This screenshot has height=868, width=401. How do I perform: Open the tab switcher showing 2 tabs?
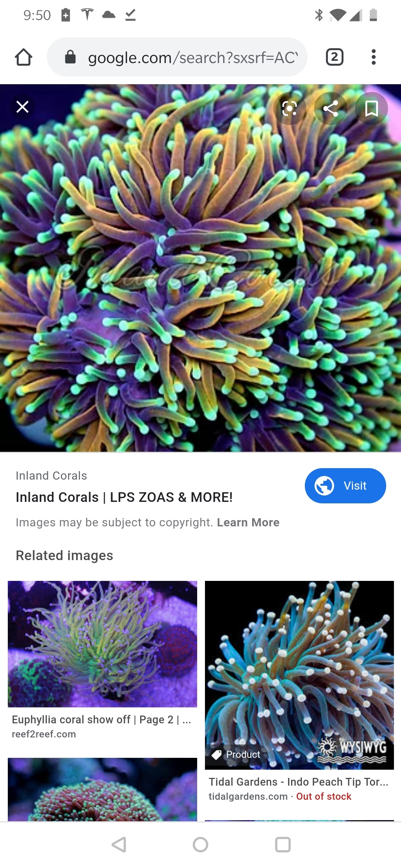pyautogui.click(x=334, y=57)
